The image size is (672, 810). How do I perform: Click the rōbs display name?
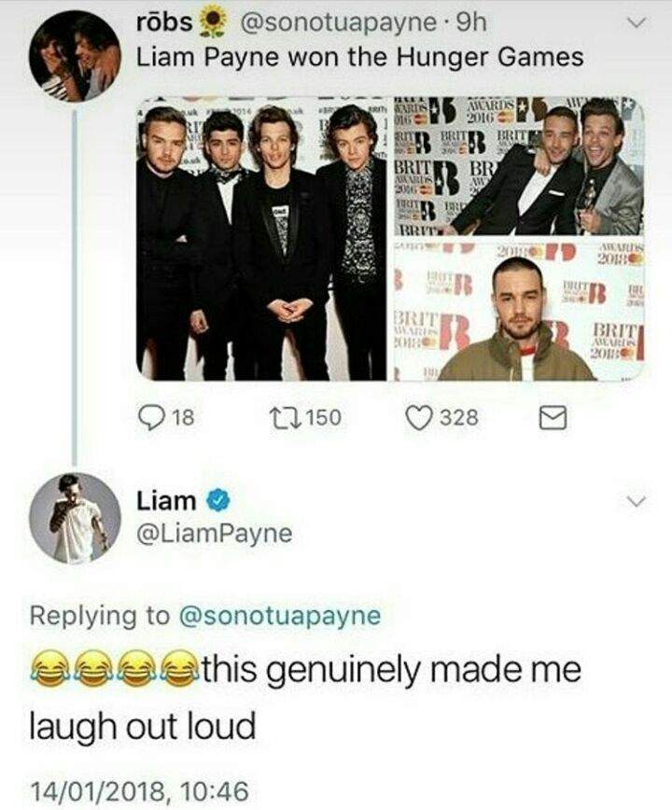coord(163,22)
